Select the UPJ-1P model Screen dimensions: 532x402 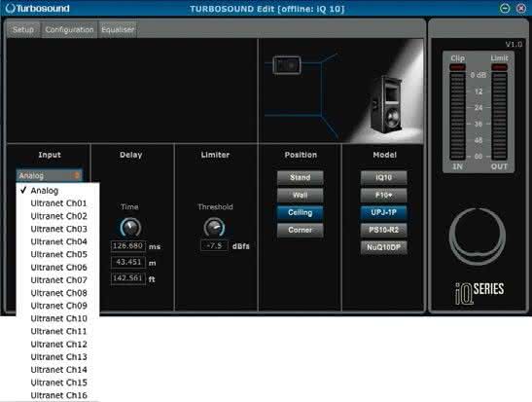[x=384, y=212]
